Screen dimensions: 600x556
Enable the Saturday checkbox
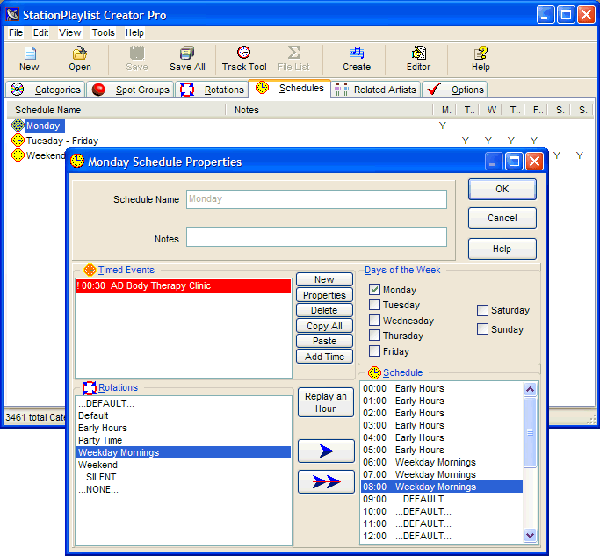483,310
